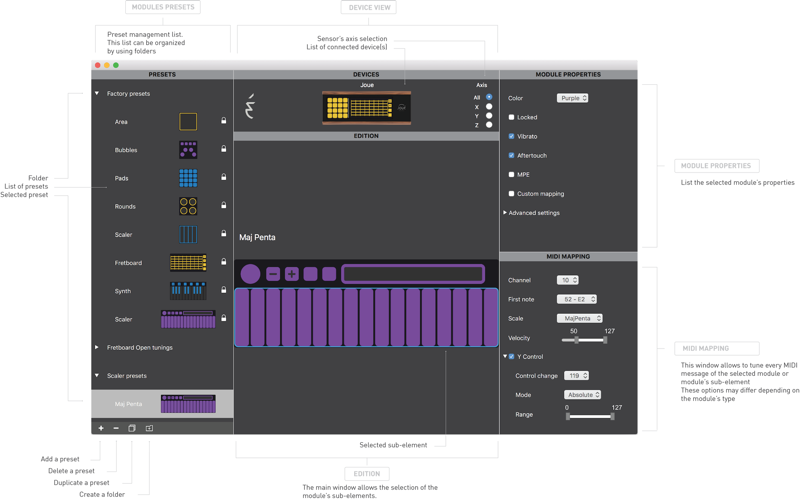This screenshot has height=500, width=800.
Task: Click the Delete a preset minus icon
Action: click(x=116, y=428)
